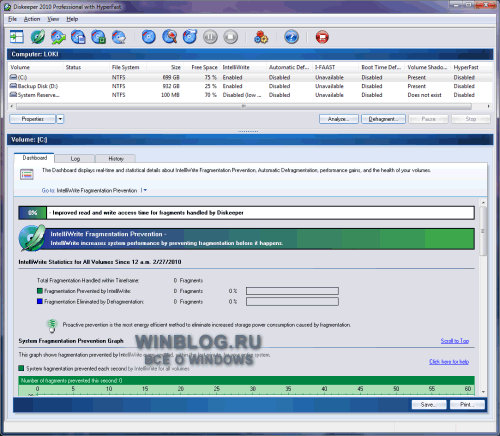Click the red round toolbar icon
This screenshot has width=500, height=436.
coord(322,37)
